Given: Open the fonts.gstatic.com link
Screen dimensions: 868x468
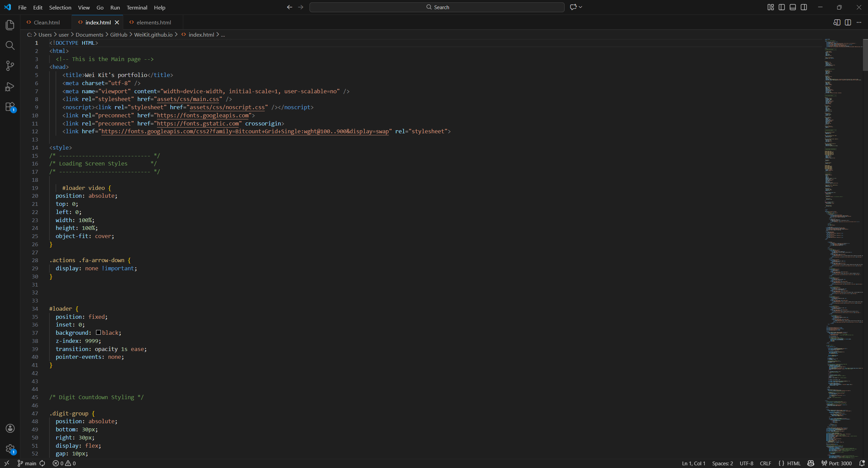Looking at the screenshot, I should coord(198,123).
